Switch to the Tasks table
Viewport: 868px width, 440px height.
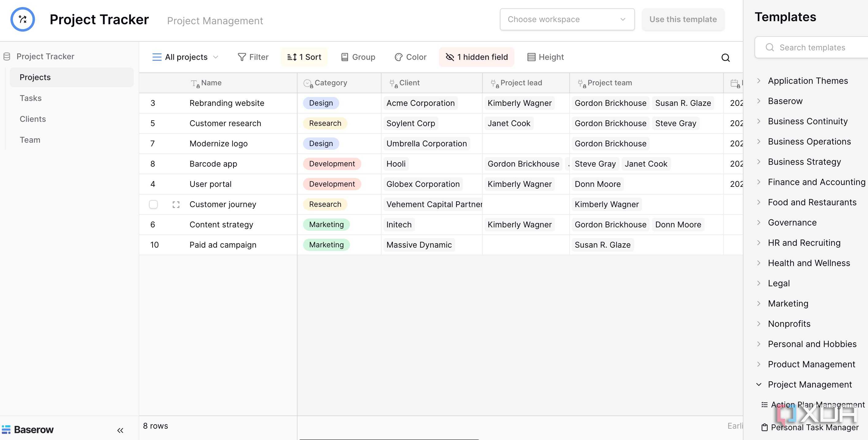tap(31, 98)
